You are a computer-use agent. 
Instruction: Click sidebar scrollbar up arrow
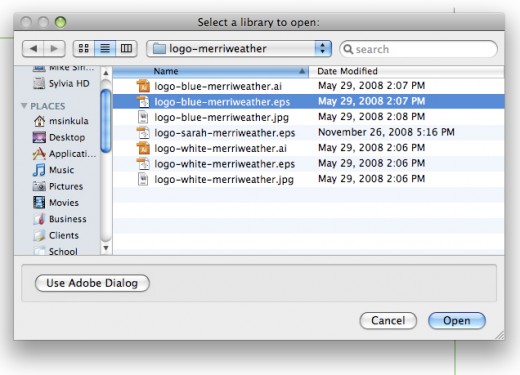pos(106,73)
